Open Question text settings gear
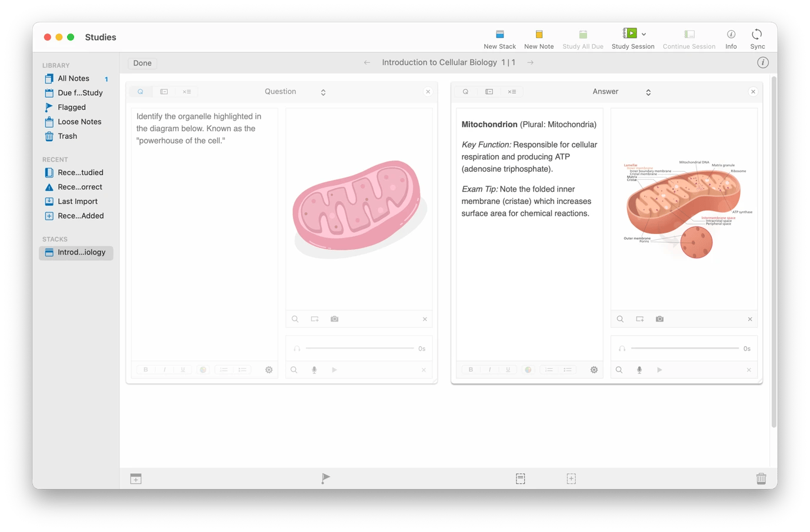The image size is (810, 532). point(269,370)
